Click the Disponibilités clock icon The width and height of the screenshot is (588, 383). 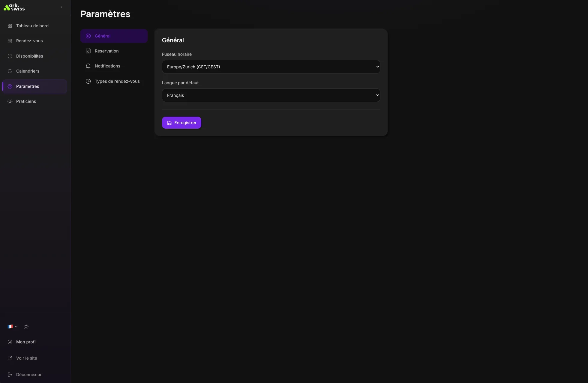(x=10, y=56)
